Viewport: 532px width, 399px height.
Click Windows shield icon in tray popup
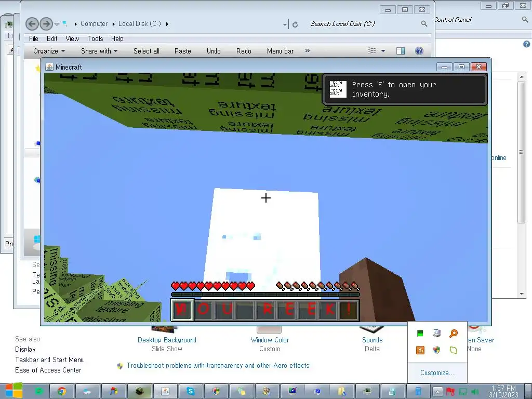(436, 350)
